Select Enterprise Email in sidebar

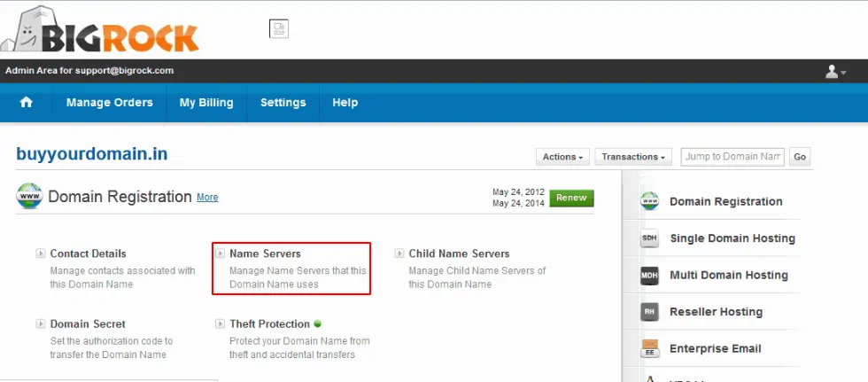point(716,349)
